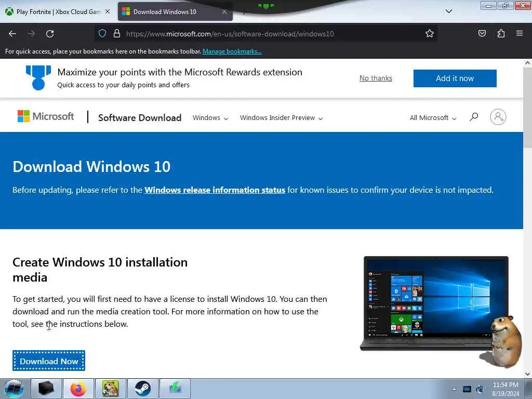The height and width of the screenshot is (399, 532).
Task: Click the Create Windows 10 installation media heading
Action: pyautogui.click(x=100, y=270)
